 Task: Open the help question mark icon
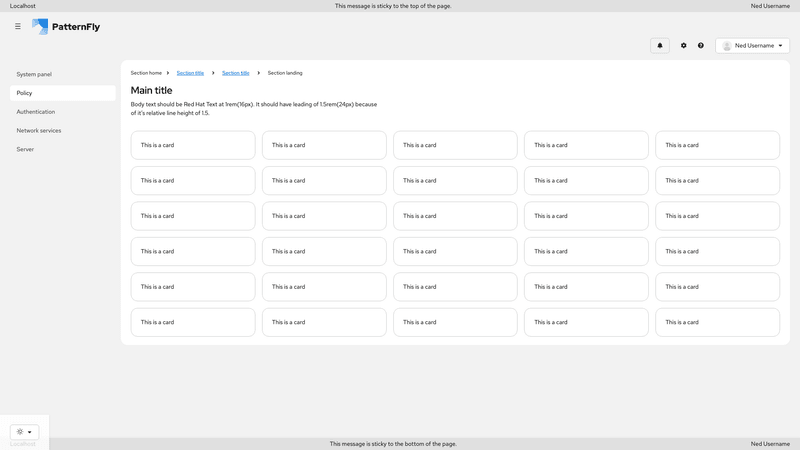tap(701, 45)
